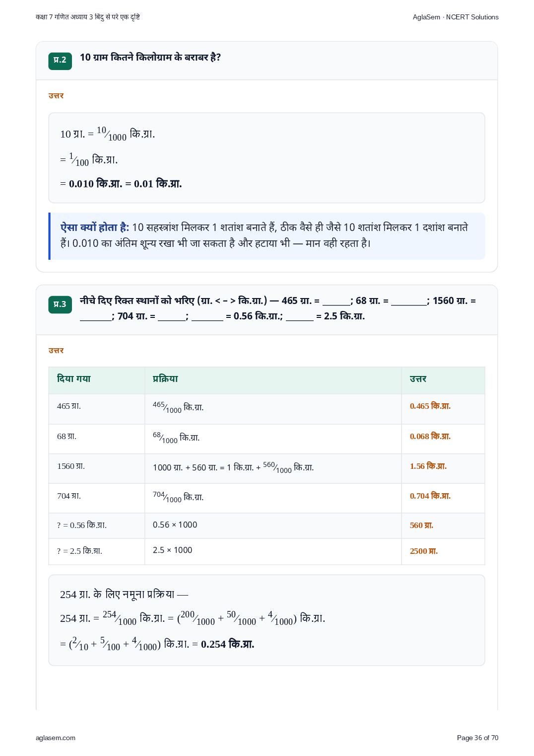Select the दिया गया column header
534x756 pixels.
coord(97,380)
